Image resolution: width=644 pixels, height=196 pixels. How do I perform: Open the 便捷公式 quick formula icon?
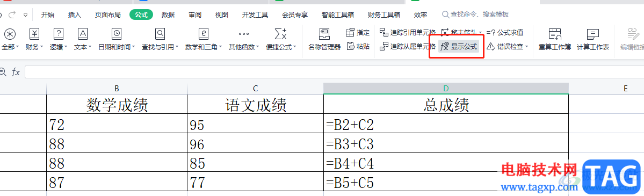tap(281, 34)
